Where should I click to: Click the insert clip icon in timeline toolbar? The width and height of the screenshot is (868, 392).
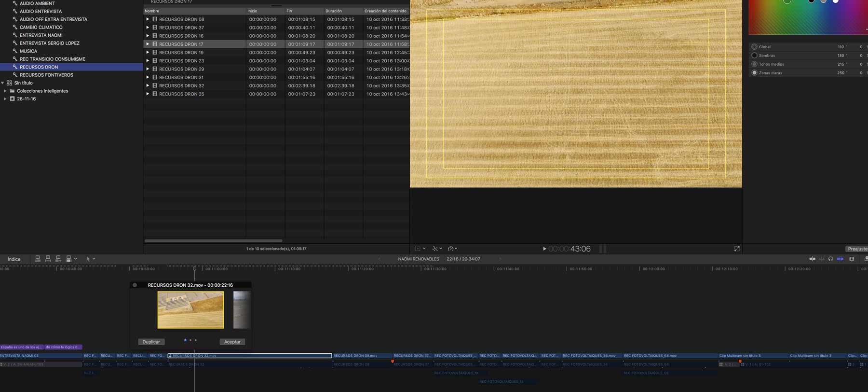click(48, 259)
